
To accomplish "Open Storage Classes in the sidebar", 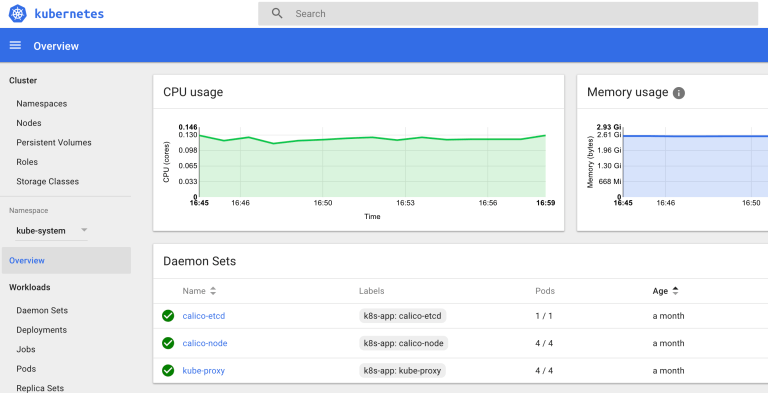I will point(48,181).
